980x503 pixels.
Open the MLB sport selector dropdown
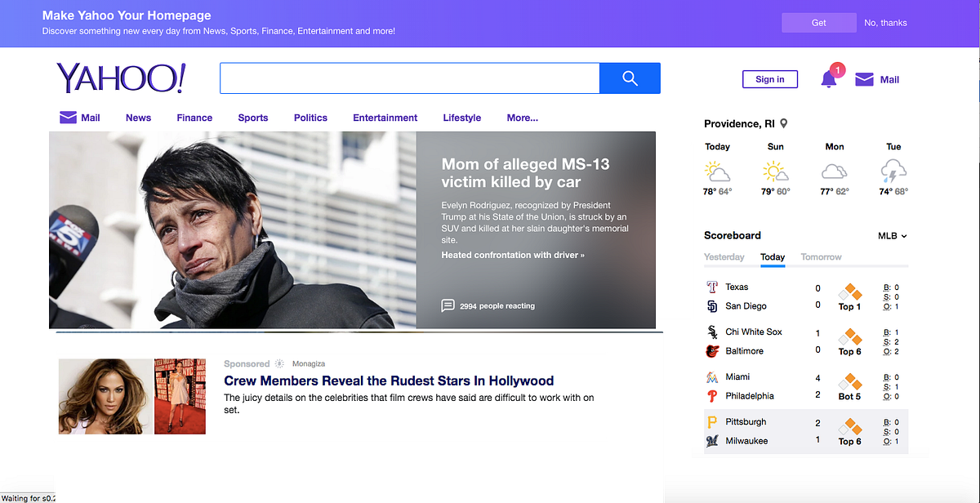coord(892,235)
